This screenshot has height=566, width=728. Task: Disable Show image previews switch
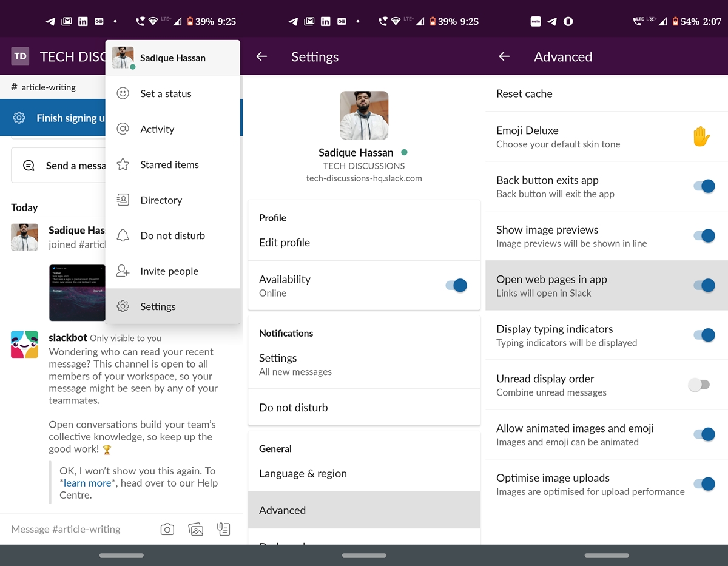coord(704,236)
